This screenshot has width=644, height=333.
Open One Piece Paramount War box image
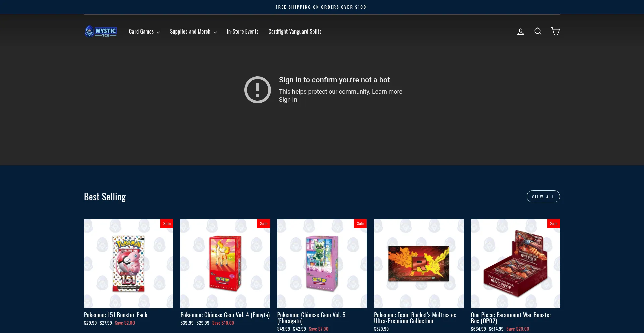(x=516, y=264)
